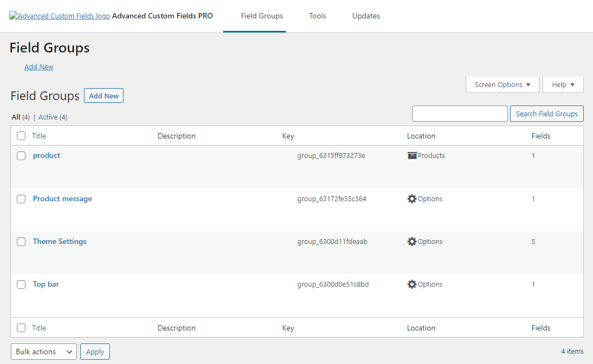
Task: Tick the select-all checkbox in table header
Action: click(21, 136)
